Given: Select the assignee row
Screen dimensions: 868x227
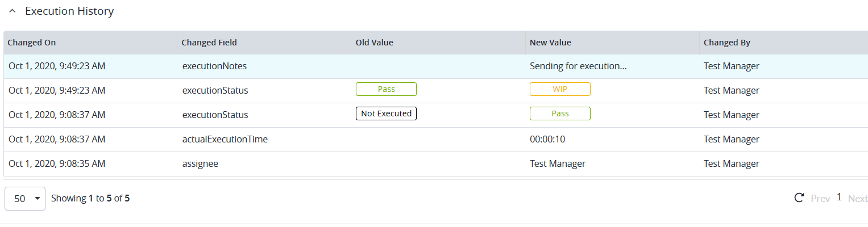Looking at the screenshot, I should click(x=200, y=163).
